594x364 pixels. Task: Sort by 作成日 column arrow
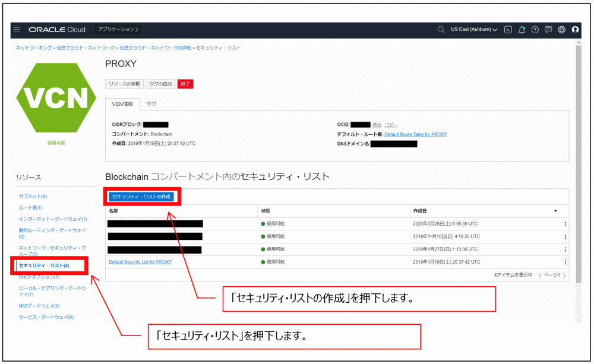556,211
